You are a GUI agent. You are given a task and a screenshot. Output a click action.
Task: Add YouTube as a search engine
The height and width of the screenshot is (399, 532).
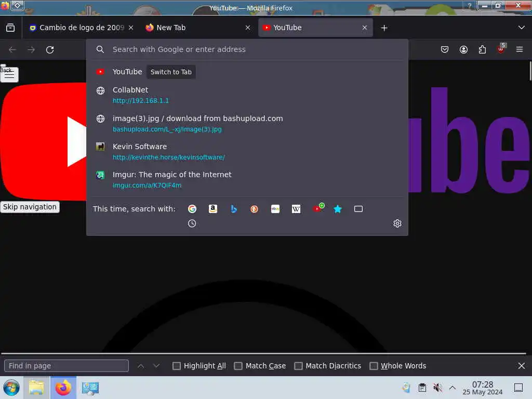point(318,208)
